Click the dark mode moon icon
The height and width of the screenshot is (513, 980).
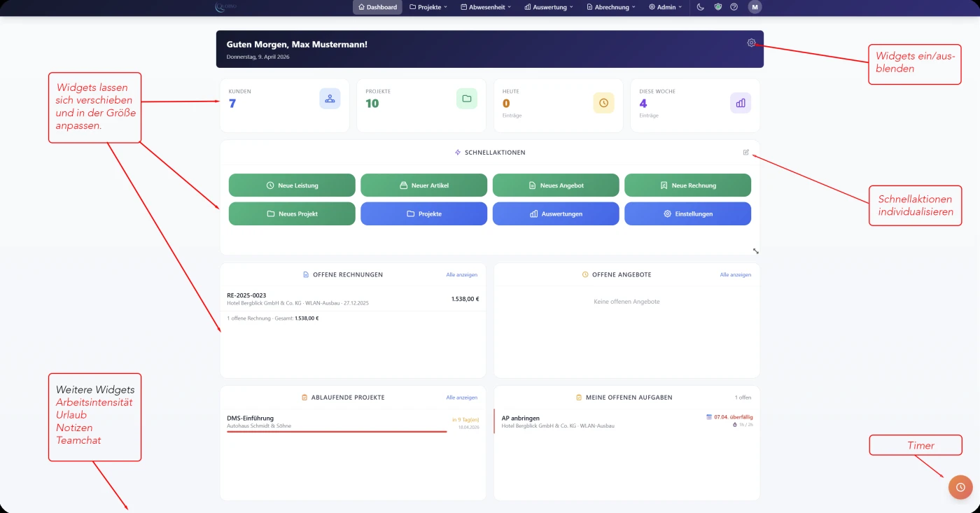[700, 8]
